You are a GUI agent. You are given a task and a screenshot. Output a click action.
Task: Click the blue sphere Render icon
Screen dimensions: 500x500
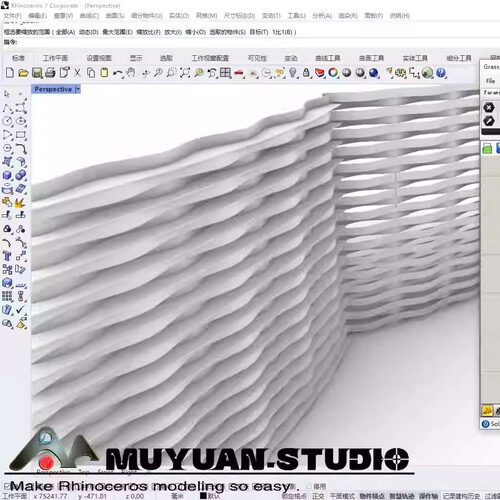[x=374, y=73]
